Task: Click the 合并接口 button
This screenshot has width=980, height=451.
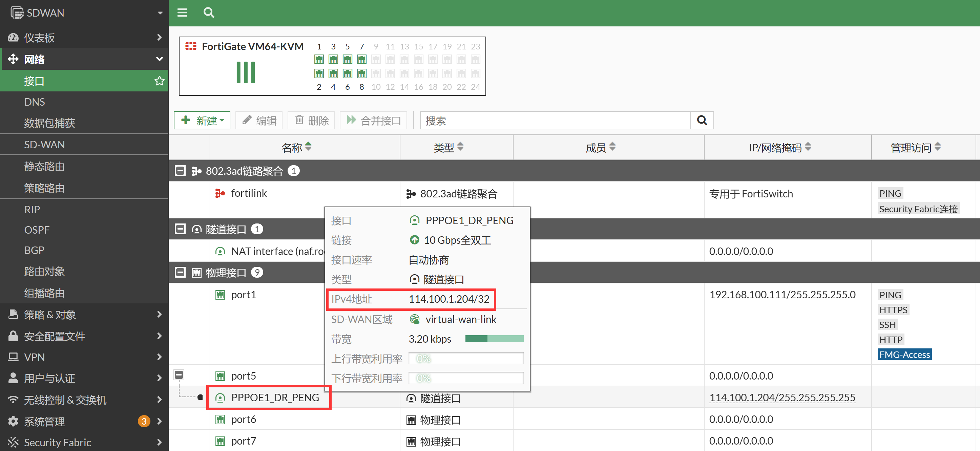Action: coord(373,121)
